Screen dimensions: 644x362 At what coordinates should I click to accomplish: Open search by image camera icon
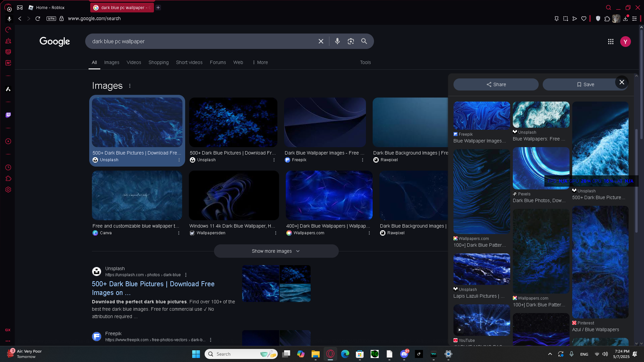click(351, 41)
